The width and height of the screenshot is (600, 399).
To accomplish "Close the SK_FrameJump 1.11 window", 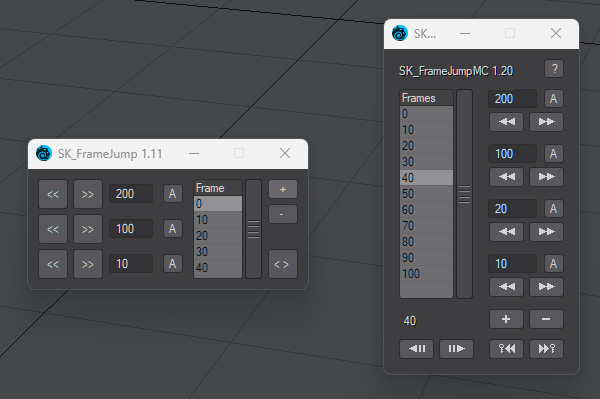I will (285, 153).
